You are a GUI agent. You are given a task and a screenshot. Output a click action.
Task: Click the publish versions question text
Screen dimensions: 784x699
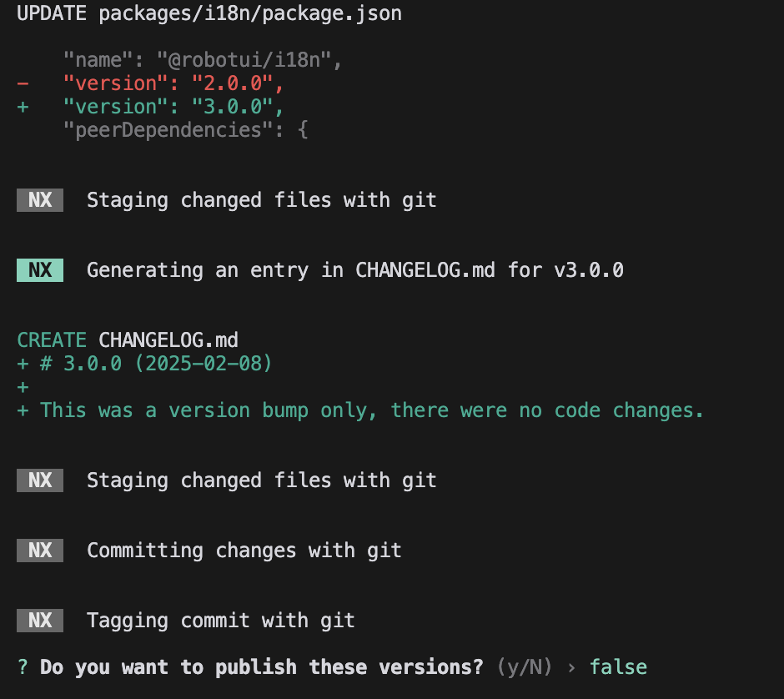point(262,667)
